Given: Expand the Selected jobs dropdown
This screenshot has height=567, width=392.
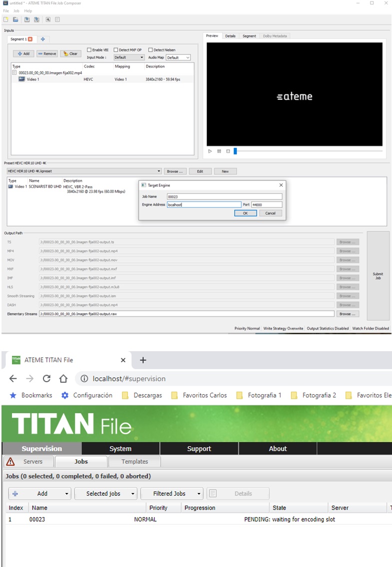Looking at the screenshot, I should [x=133, y=494].
